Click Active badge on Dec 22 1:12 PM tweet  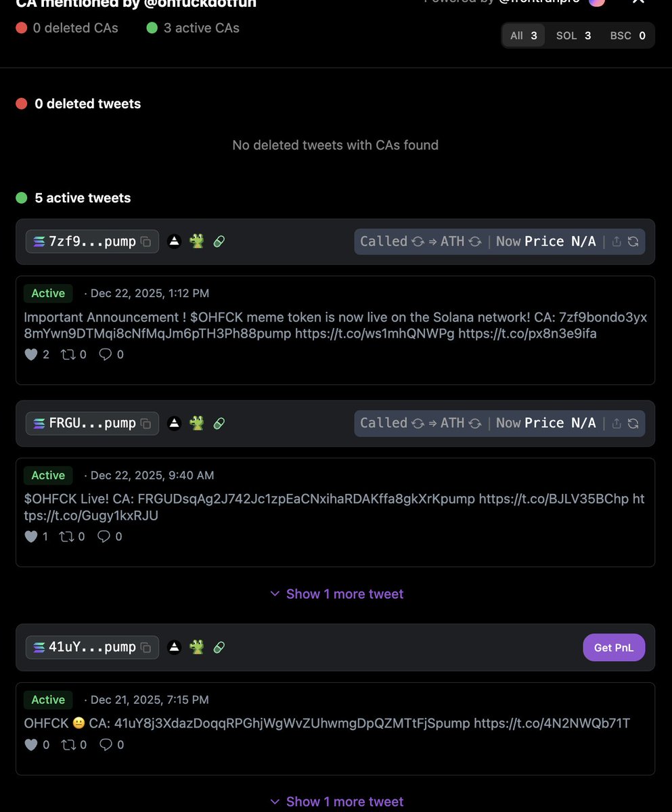tap(48, 294)
